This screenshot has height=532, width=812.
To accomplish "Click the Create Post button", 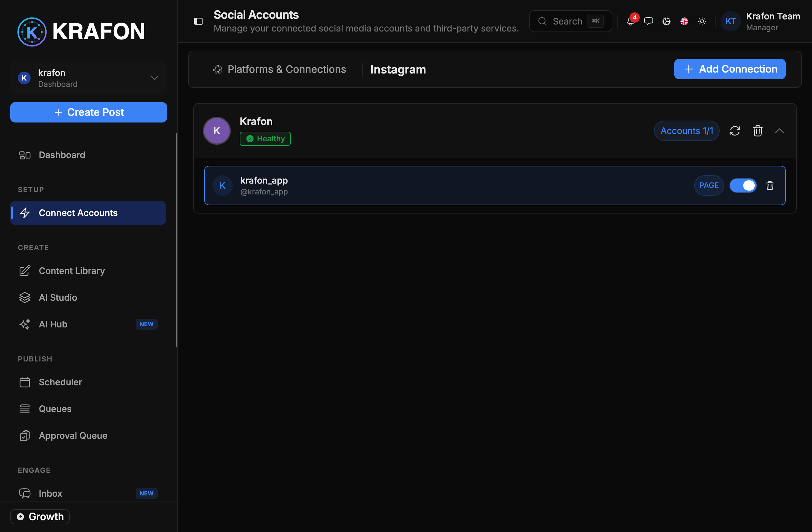I will tap(89, 112).
